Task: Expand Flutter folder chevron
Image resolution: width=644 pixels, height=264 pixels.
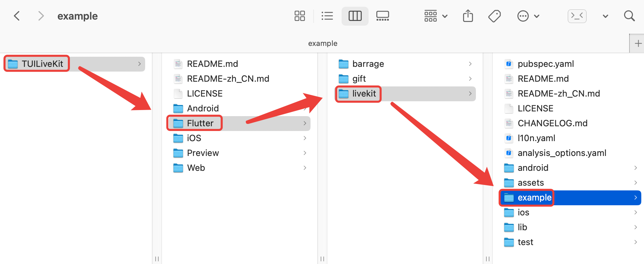Action: (x=305, y=123)
